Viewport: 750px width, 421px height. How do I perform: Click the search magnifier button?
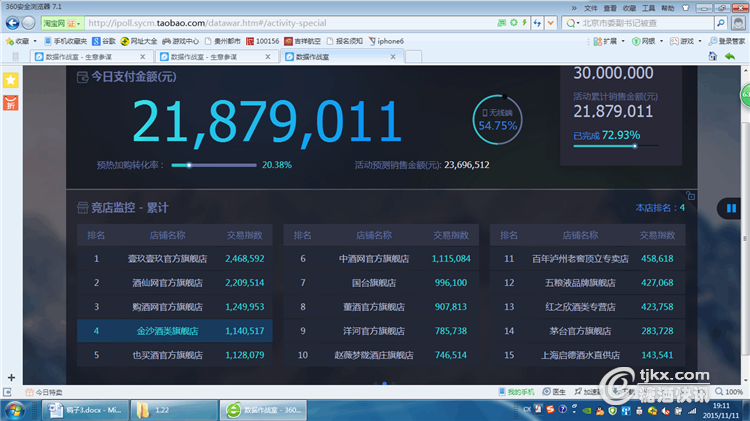click(720, 23)
